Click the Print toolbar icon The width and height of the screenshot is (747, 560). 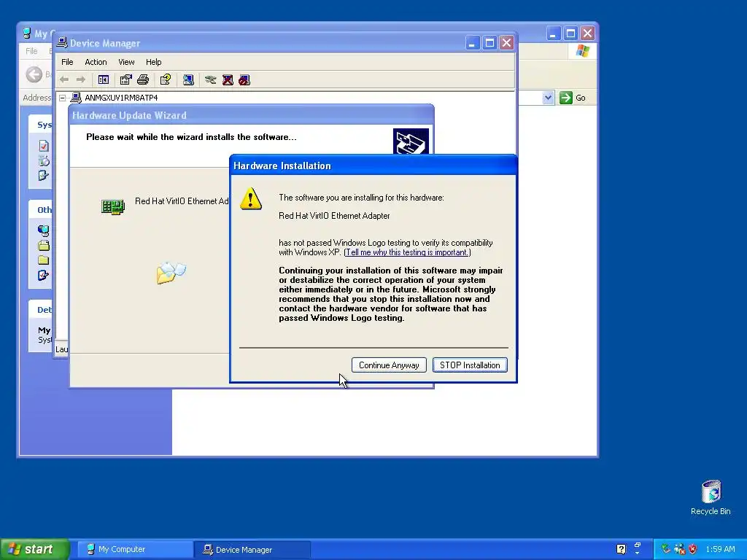tap(143, 79)
